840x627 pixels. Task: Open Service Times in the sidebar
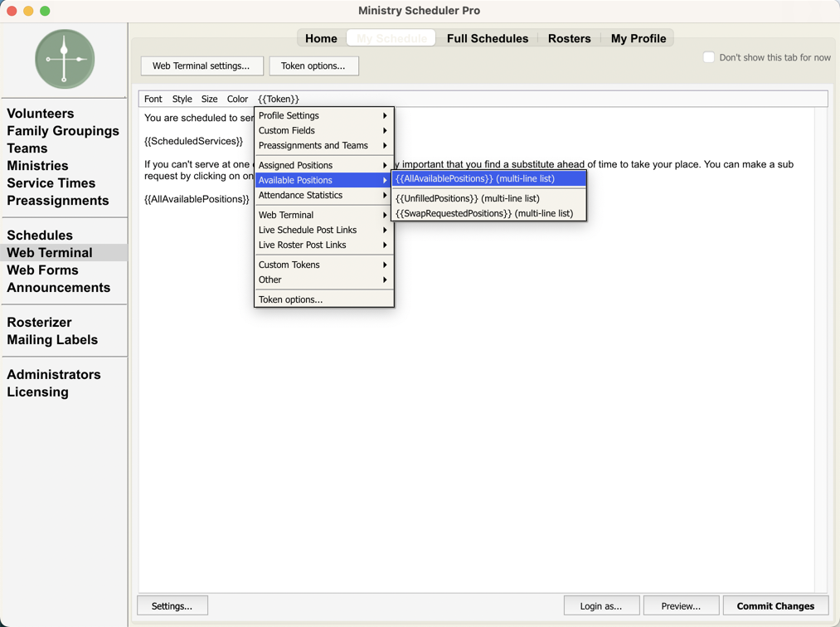[x=51, y=183]
